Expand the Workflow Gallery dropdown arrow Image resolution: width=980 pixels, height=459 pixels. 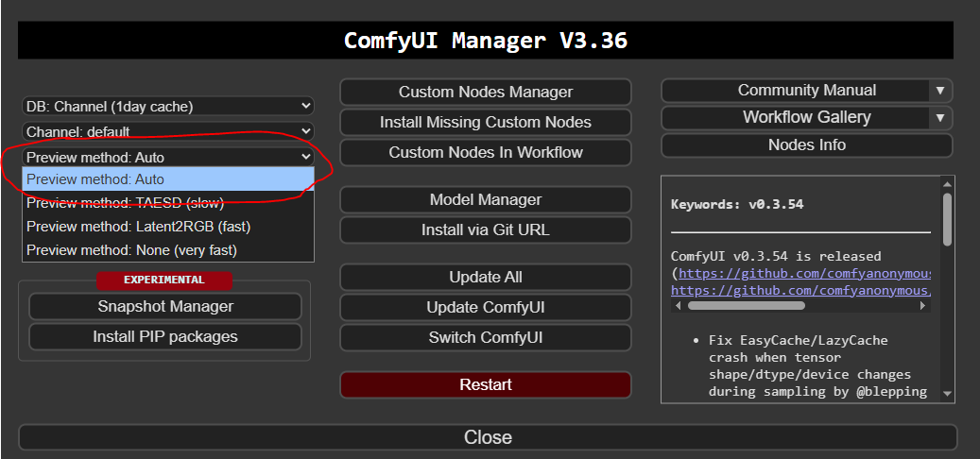[940, 118]
